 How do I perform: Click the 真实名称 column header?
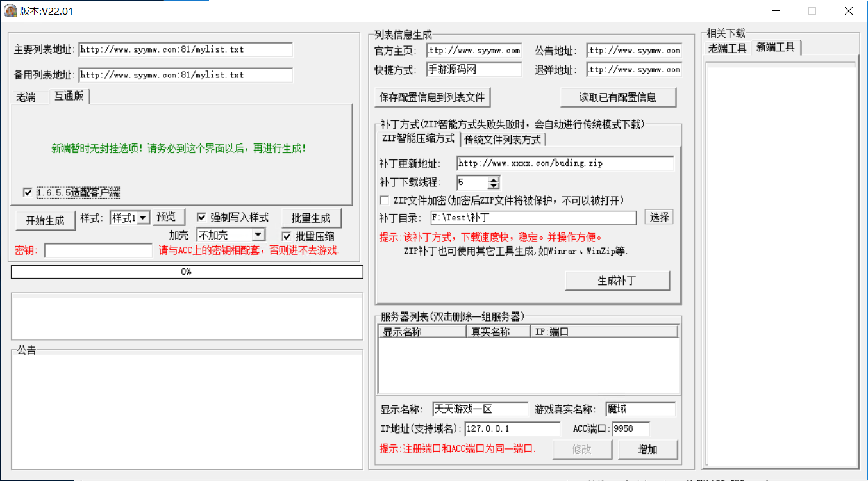[x=490, y=332]
